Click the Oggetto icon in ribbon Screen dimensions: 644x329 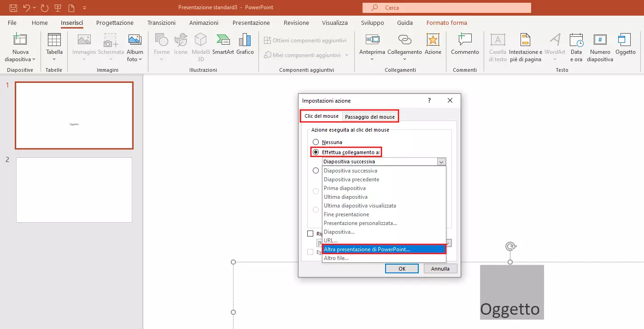pos(625,40)
